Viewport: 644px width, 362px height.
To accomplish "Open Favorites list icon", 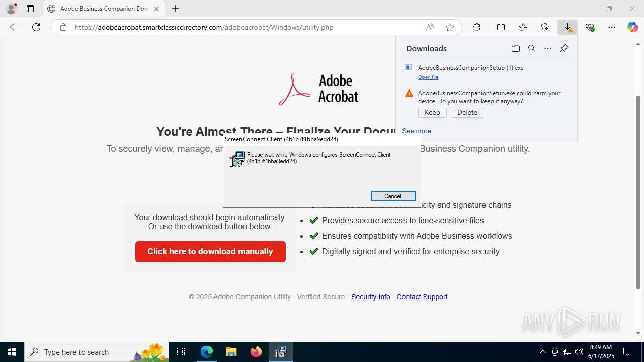I will 523,27.
